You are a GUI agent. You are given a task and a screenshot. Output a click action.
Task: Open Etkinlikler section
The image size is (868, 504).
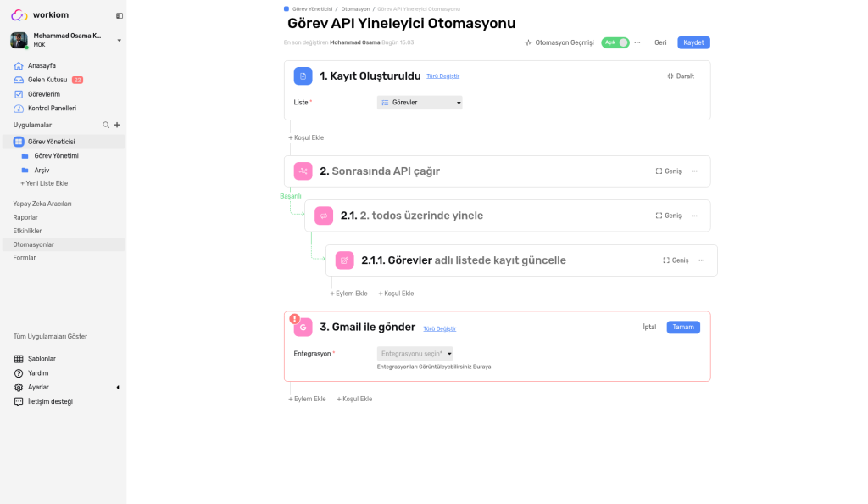(x=27, y=231)
